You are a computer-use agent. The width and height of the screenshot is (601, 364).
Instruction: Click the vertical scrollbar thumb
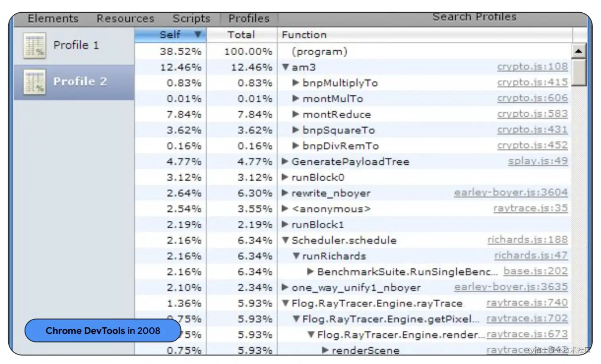(x=579, y=72)
